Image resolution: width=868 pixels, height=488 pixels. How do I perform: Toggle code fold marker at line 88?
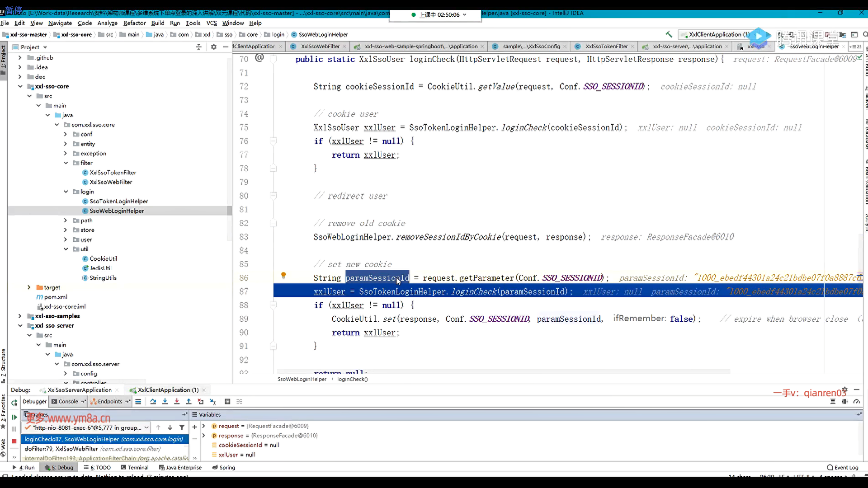(x=273, y=305)
